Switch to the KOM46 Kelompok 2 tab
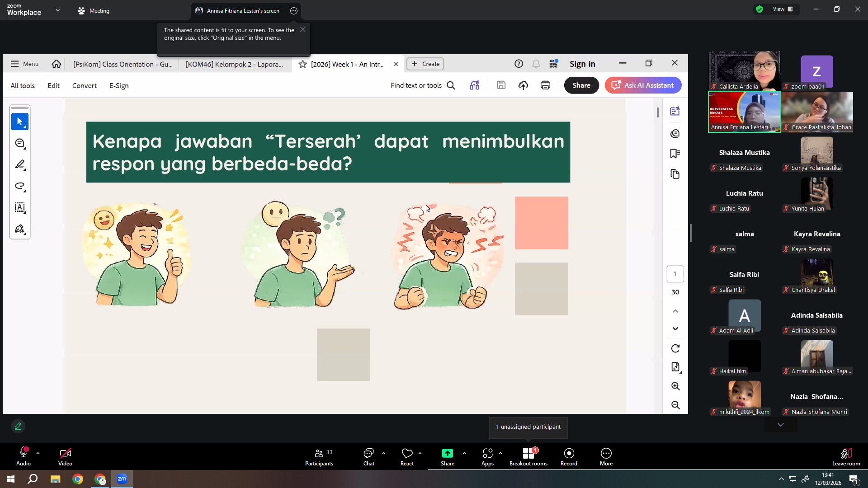This screenshot has height=488, width=868. click(234, 64)
